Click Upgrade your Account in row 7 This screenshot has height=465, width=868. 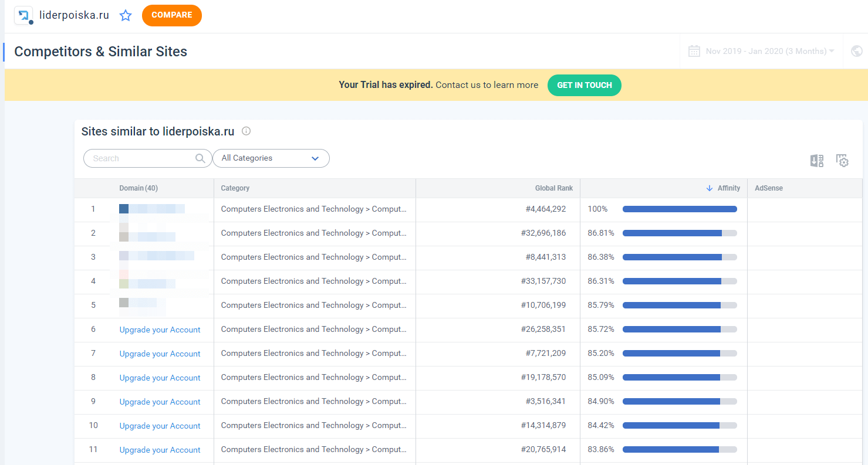point(160,354)
